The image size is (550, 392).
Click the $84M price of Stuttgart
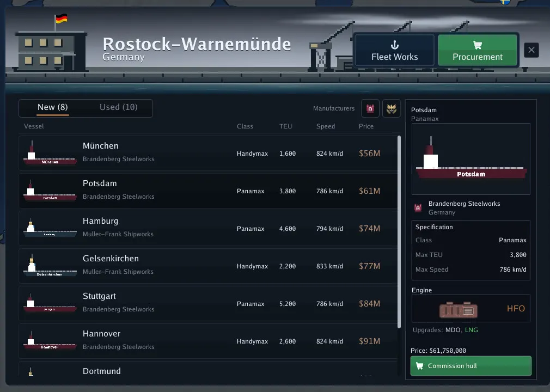click(369, 303)
